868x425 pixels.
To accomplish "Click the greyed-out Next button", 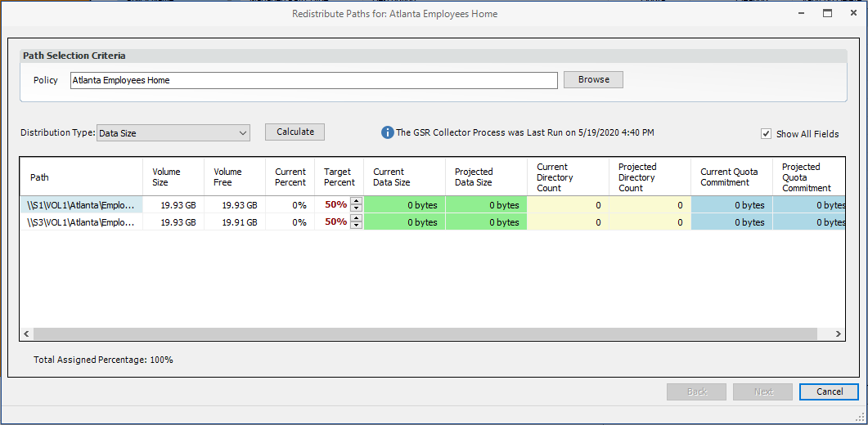I will click(x=762, y=391).
